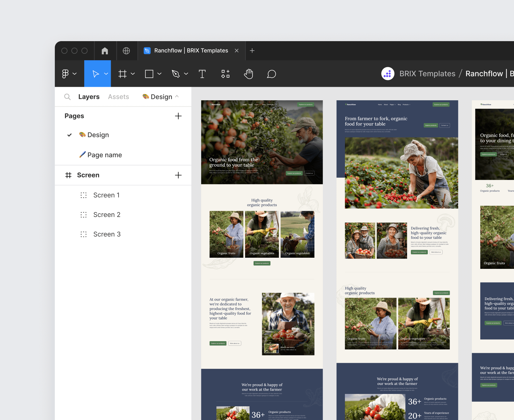Add a new page with the plus icon
This screenshot has width=514, height=420.
coord(178,116)
